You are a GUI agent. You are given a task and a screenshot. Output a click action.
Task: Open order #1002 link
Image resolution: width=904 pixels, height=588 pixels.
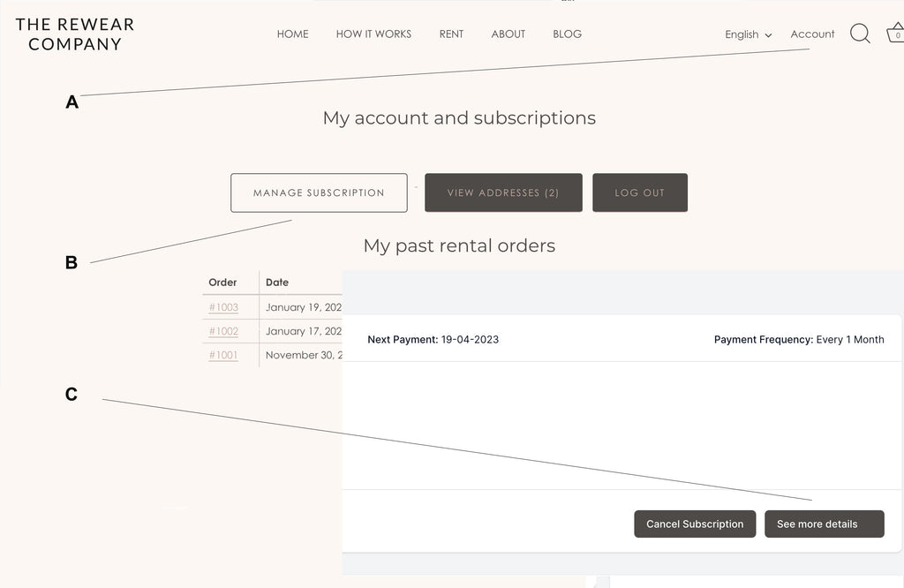coord(223,331)
